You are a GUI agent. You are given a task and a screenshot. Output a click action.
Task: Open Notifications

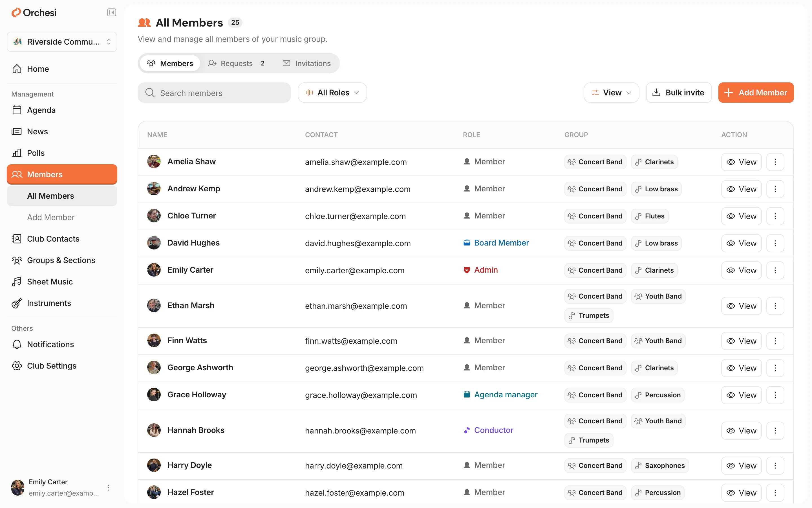62,344
